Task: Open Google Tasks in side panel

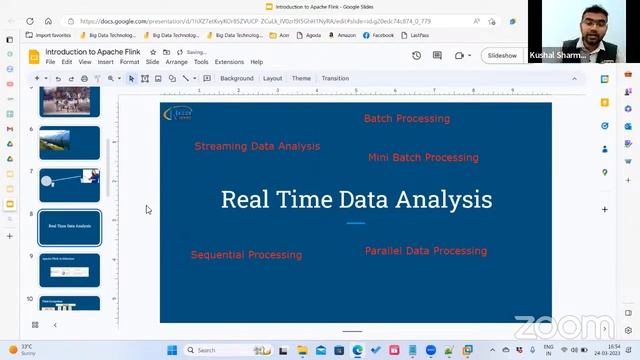Action: click(x=604, y=126)
